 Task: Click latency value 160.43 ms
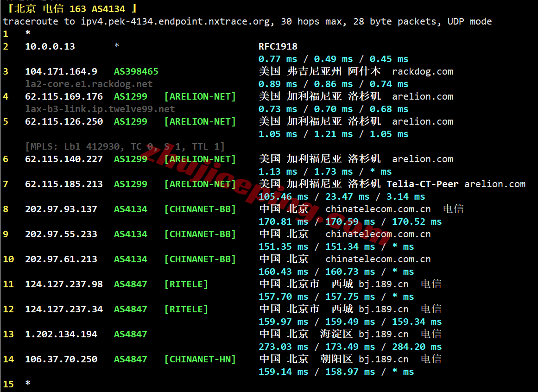pos(284,272)
